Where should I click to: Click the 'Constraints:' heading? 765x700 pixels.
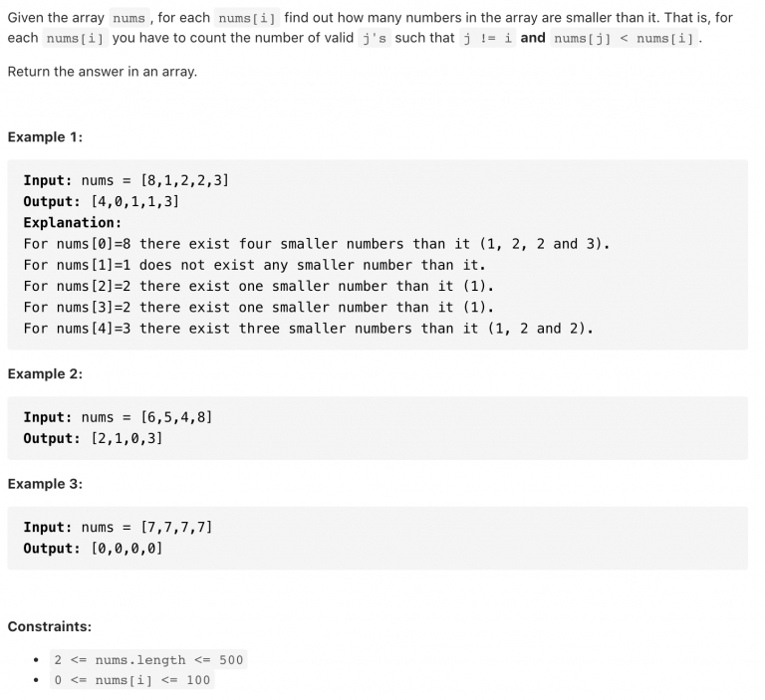(49, 626)
